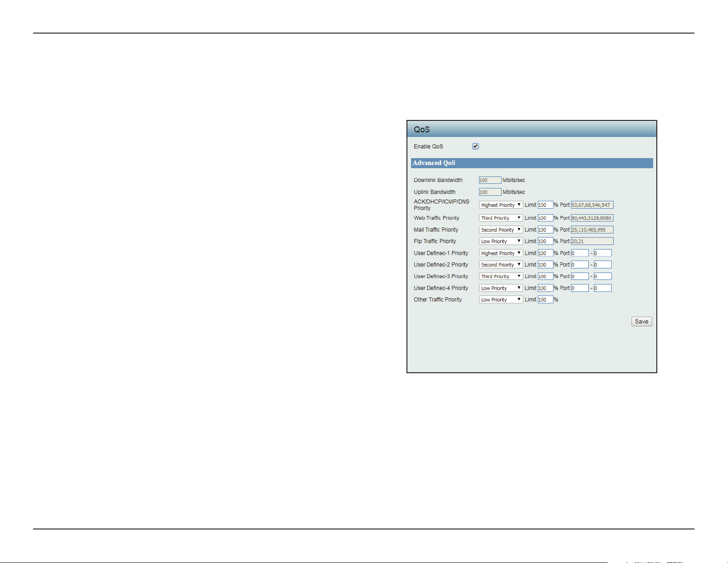Click User Defined-1 end port field
The width and height of the screenshot is (728, 563).
click(x=603, y=253)
